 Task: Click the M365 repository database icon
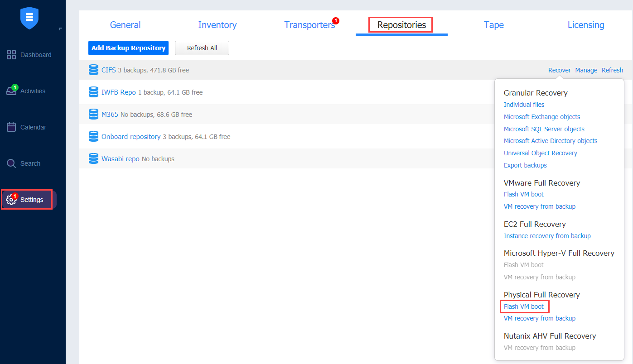pos(93,115)
